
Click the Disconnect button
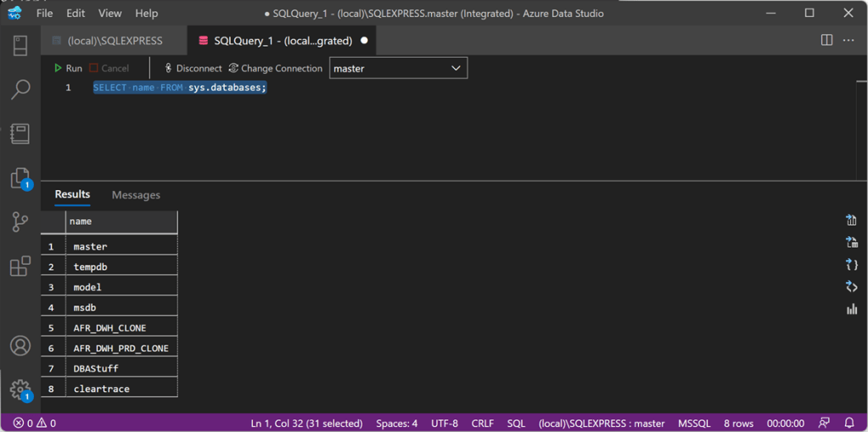coord(193,68)
